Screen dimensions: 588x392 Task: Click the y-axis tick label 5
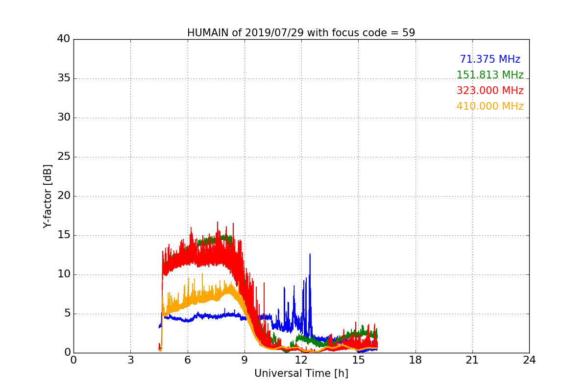click(x=67, y=314)
